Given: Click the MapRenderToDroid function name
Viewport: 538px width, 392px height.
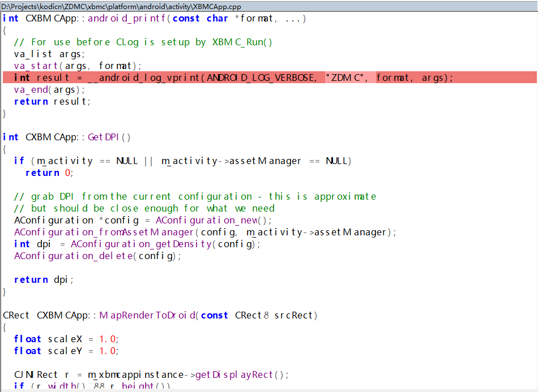Looking at the screenshot, I should 147,315.
